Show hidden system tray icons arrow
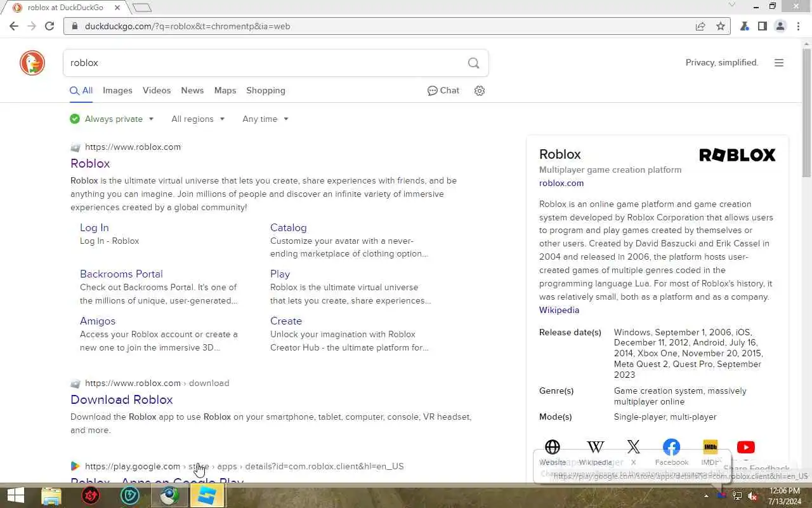 tap(706, 496)
